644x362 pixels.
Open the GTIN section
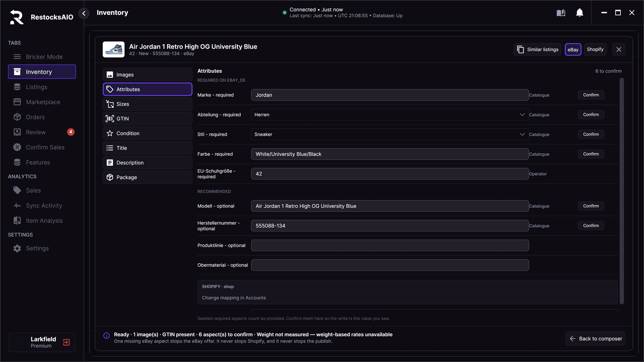pyautogui.click(x=147, y=119)
